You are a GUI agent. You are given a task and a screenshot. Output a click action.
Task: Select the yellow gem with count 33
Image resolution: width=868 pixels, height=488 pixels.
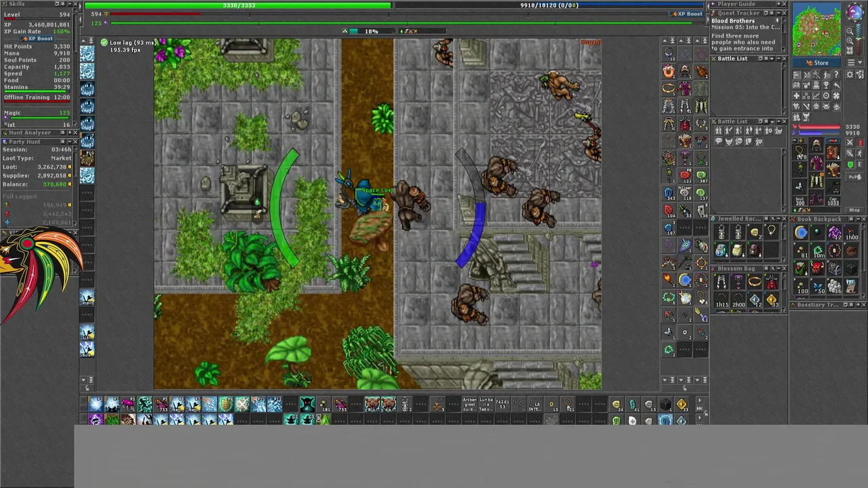click(772, 300)
